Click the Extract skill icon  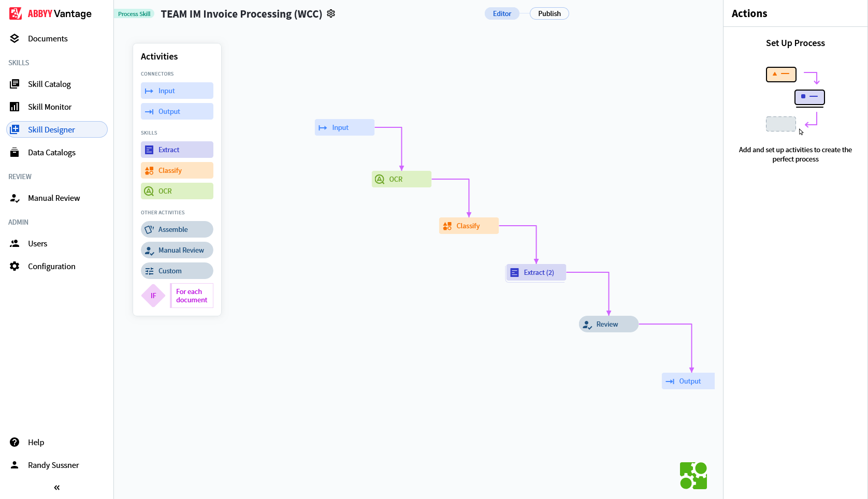pos(149,150)
